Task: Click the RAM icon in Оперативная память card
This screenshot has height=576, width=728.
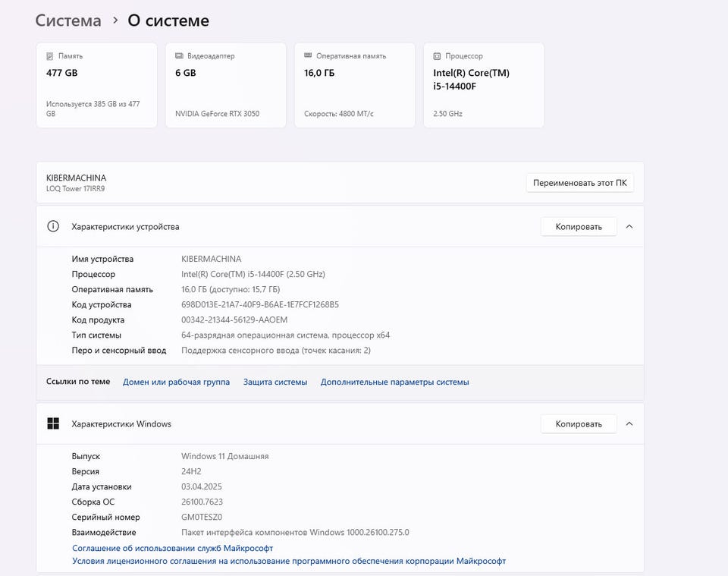Action: (x=308, y=56)
